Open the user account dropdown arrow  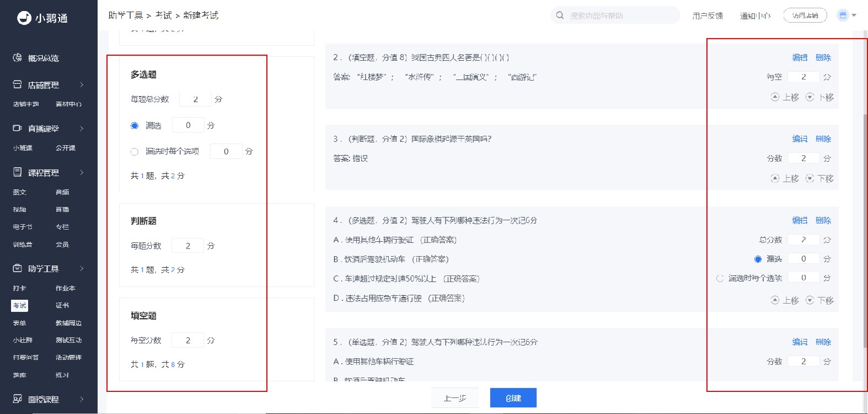854,15
